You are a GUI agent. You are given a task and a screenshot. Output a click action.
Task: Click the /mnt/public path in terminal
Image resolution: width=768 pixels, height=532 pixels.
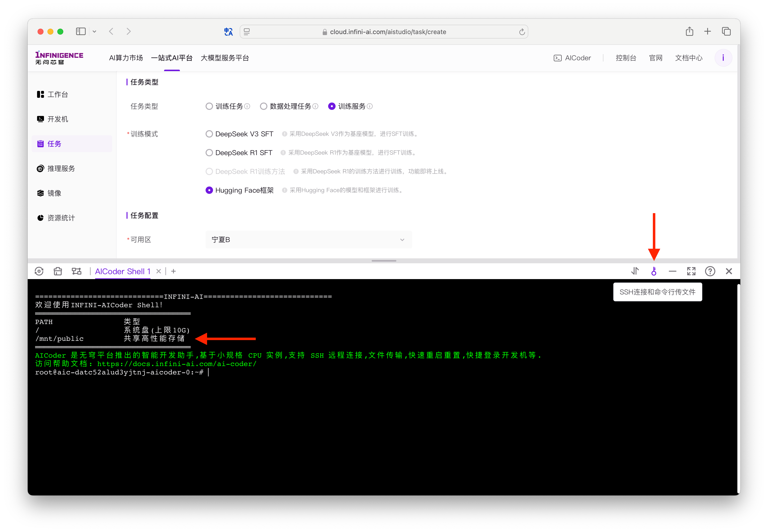(59, 339)
